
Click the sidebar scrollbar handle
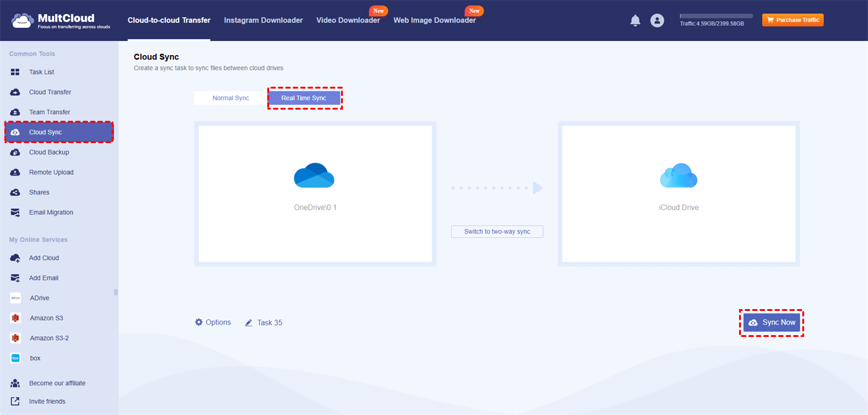coord(116,292)
